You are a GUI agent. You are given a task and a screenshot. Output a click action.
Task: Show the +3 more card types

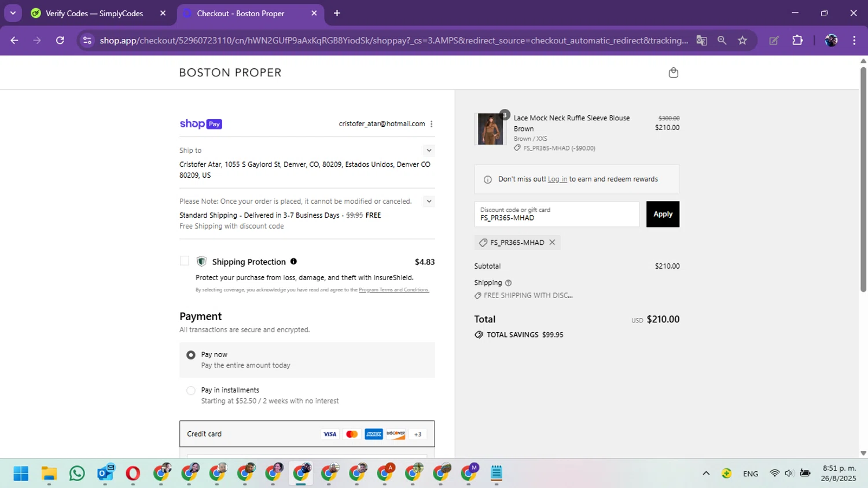coord(418,434)
